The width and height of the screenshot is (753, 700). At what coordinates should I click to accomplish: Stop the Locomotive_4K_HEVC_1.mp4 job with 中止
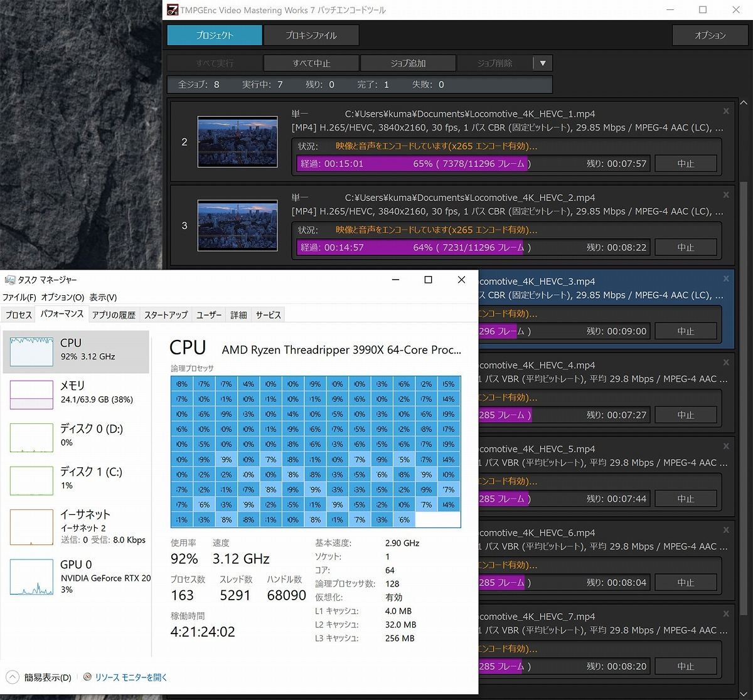(x=685, y=164)
